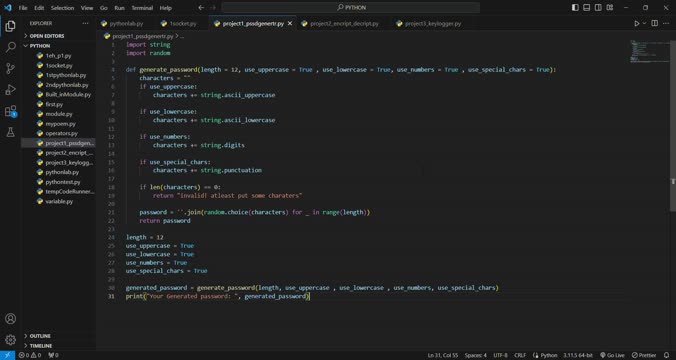Screen dimensions: 676x360
Task: Customize layout icon in title bar
Action: 610,8
